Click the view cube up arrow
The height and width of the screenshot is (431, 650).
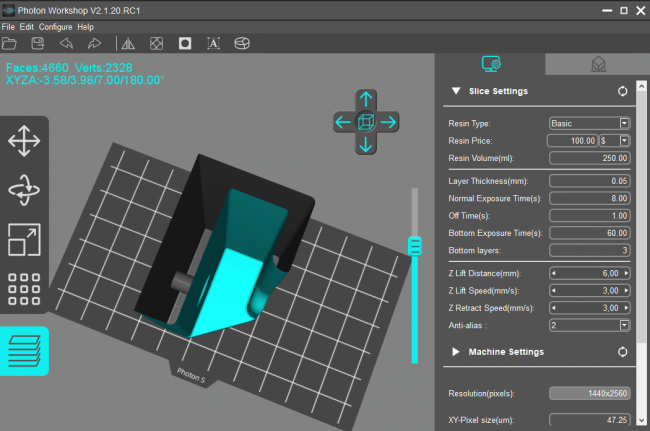point(366,98)
